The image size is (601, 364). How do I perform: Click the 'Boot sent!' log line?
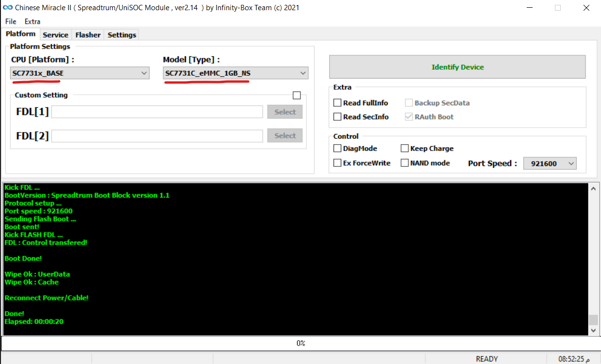tap(22, 227)
